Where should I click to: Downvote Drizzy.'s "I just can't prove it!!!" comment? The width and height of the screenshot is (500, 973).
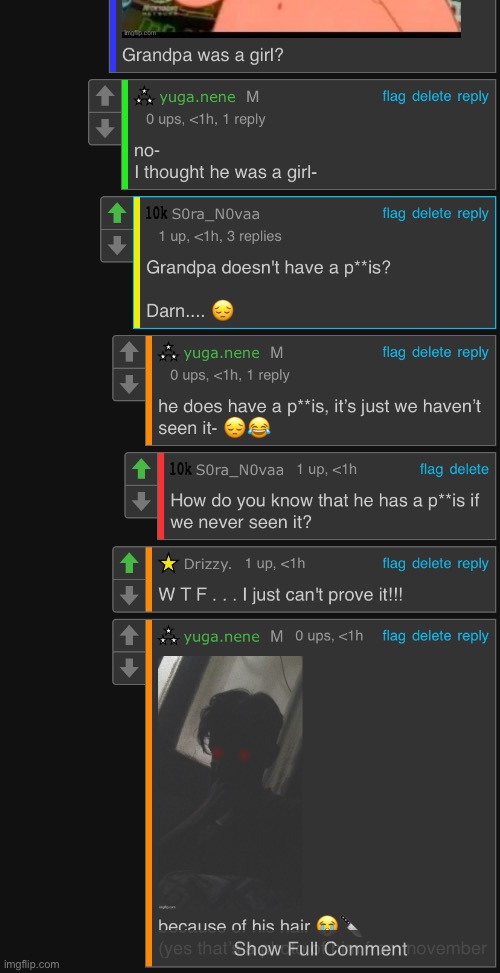pos(129,596)
